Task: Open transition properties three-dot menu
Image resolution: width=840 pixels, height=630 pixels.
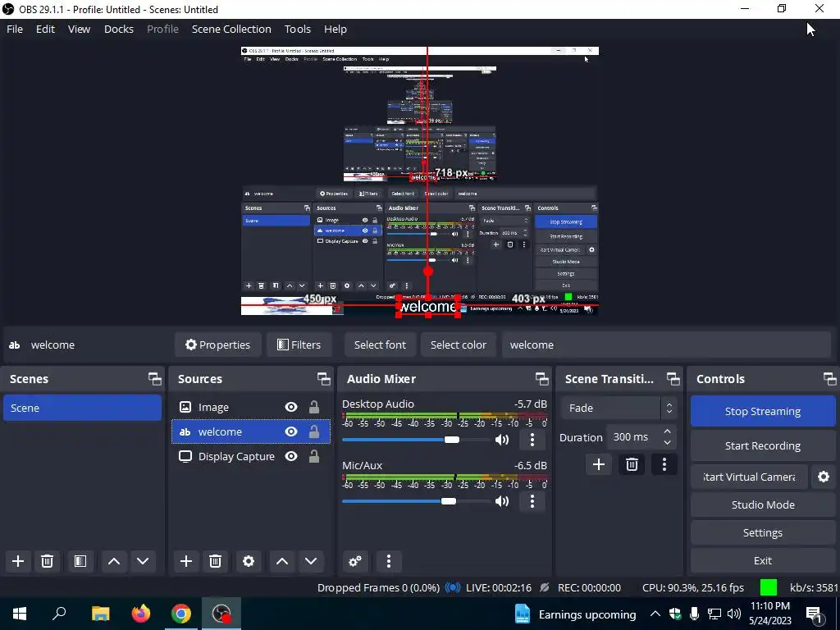Action: (664, 464)
